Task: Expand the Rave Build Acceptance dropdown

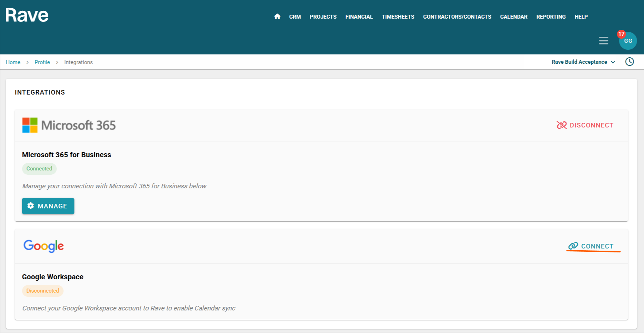Action: tap(583, 62)
